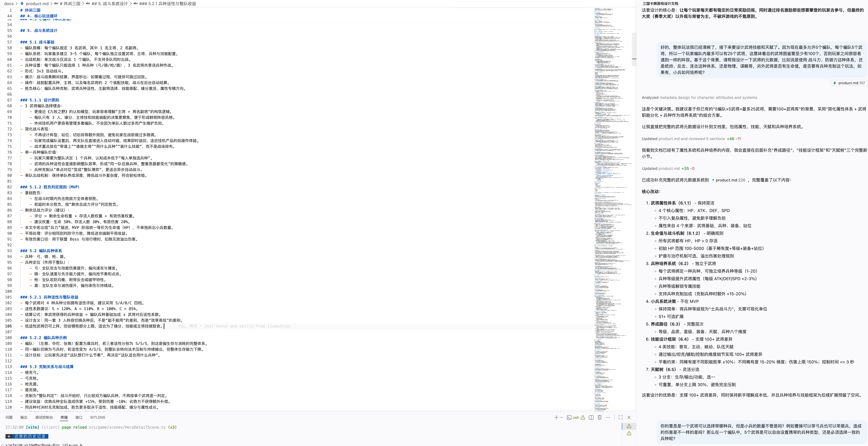Click the upper warning marker beside the terminal
Image resolution: width=868 pixels, height=446 pixels.
(629, 426)
